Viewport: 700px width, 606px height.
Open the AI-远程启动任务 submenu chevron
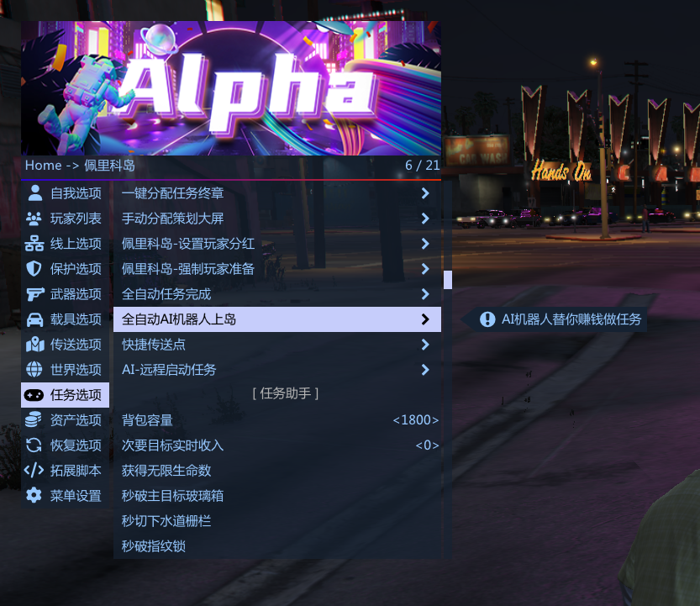tap(425, 370)
